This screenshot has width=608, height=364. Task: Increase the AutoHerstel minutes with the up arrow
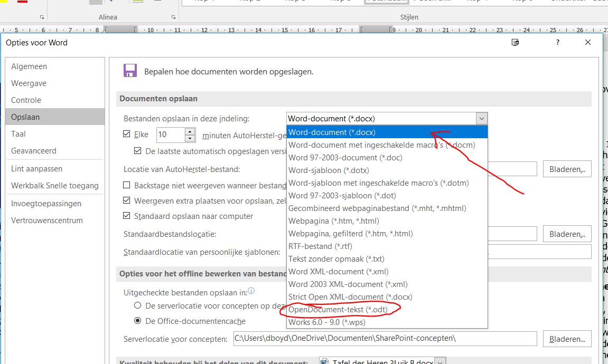[x=190, y=131]
